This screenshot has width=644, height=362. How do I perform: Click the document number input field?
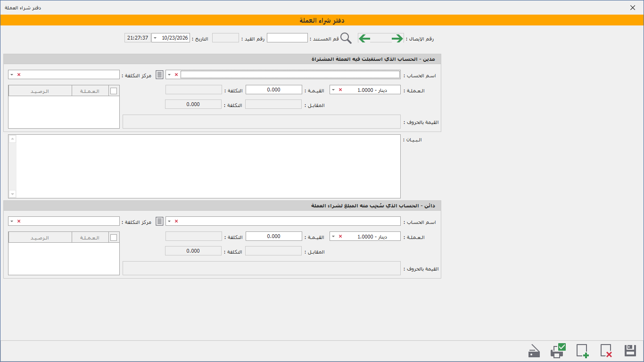coord(287,38)
